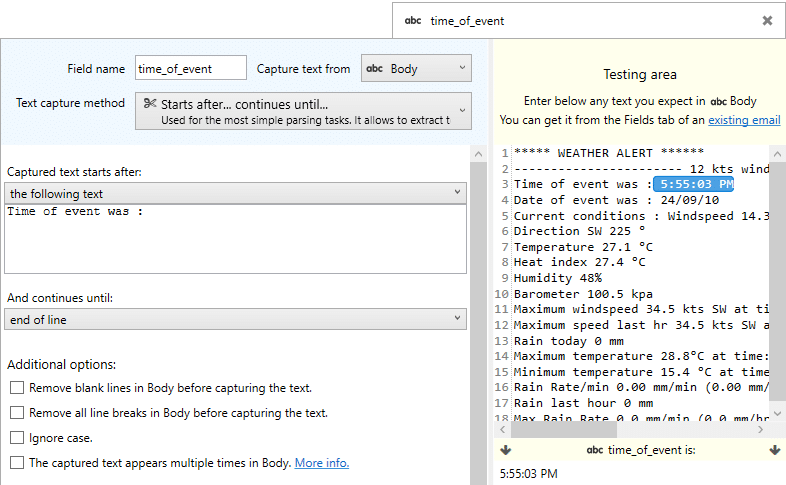Open the Capture text from Body dropdown
This screenshot has height=485, width=786.
[x=415, y=69]
